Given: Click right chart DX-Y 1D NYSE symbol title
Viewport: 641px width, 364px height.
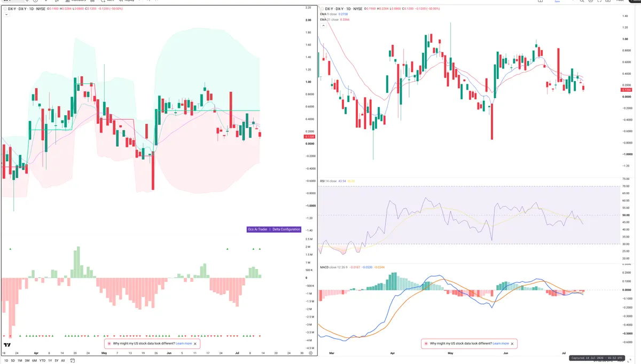Looking at the screenshot, I should pyautogui.click(x=342, y=9).
